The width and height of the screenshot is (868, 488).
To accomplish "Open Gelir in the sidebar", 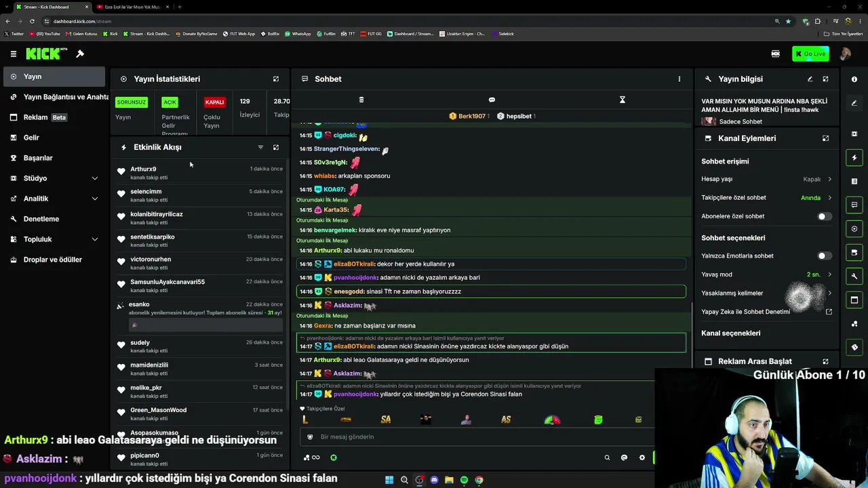I will [x=53, y=138].
